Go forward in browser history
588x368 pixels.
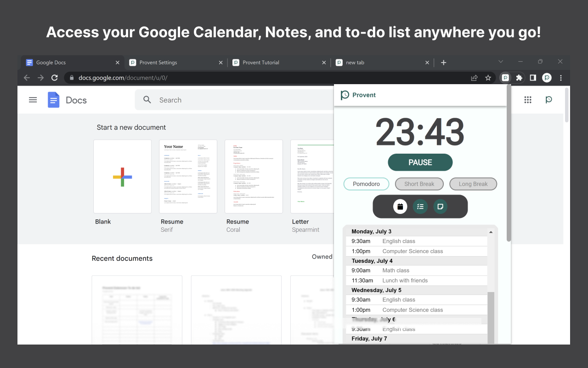(x=40, y=78)
